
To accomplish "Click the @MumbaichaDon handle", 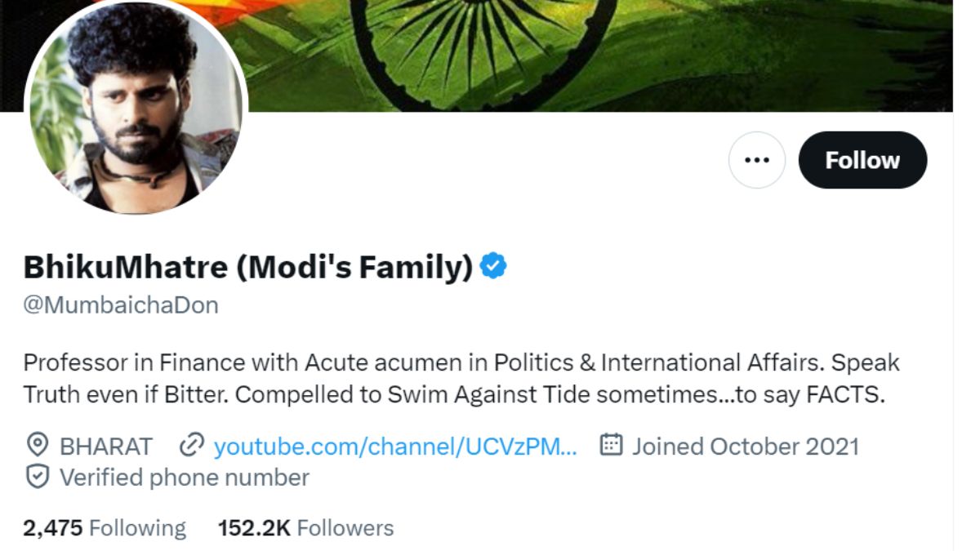I will 121,305.
